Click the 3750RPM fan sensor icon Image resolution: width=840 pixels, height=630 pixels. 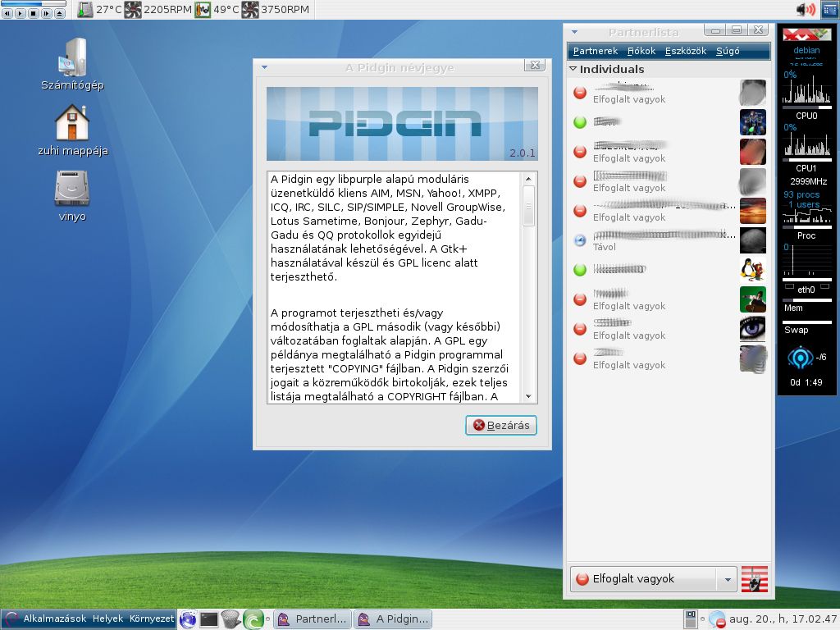(249, 10)
